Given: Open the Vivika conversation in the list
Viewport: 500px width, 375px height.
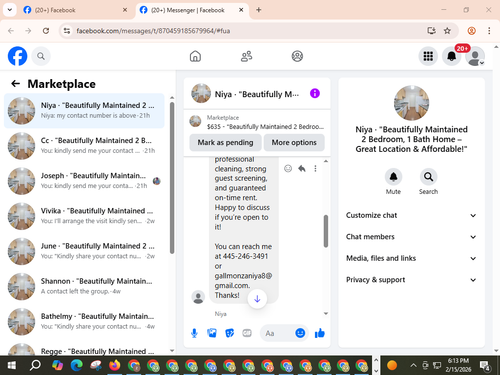Looking at the screenshot, I should [x=84, y=216].
